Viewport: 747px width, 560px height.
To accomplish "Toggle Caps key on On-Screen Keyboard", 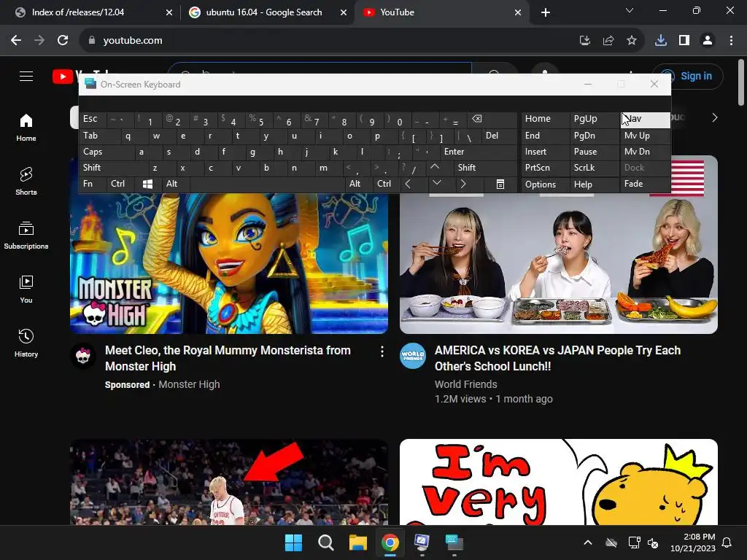I will tap(107, 152).
